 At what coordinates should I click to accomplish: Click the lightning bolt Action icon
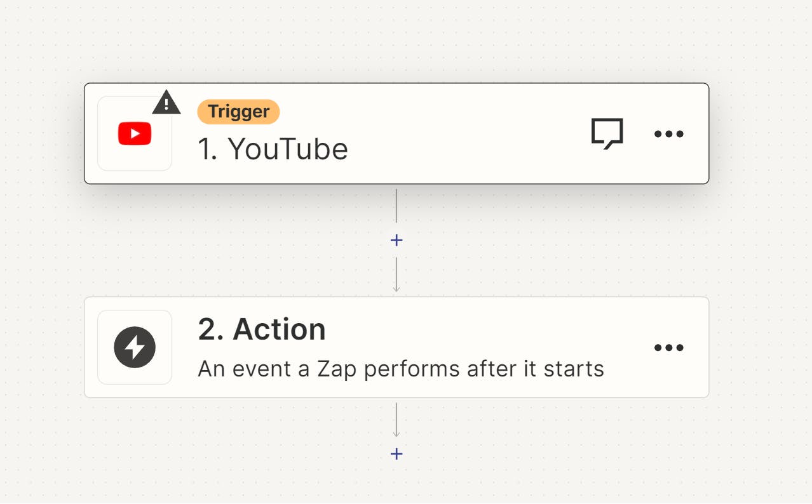135,347
